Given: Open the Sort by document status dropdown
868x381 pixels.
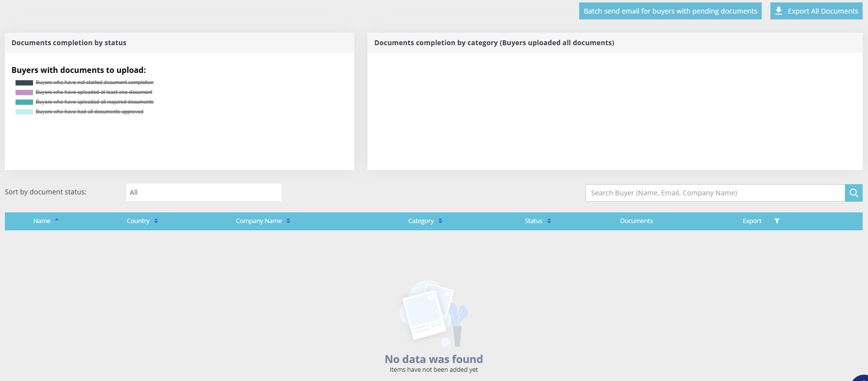Looking at the screenshot, I should click(x=203, y=192).
